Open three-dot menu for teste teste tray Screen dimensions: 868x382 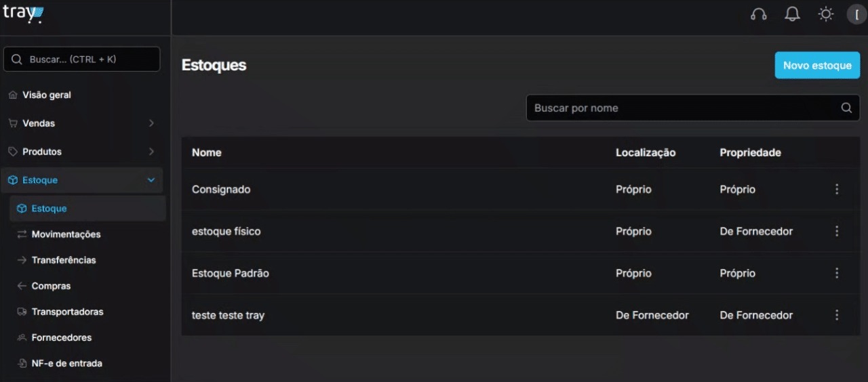point(837,316)
